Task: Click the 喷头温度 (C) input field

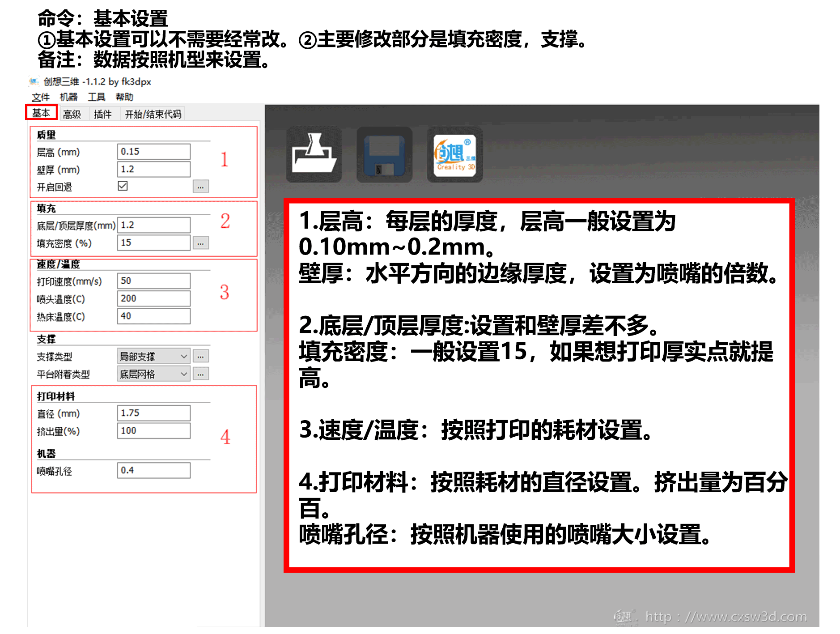Action: [154, 298]
